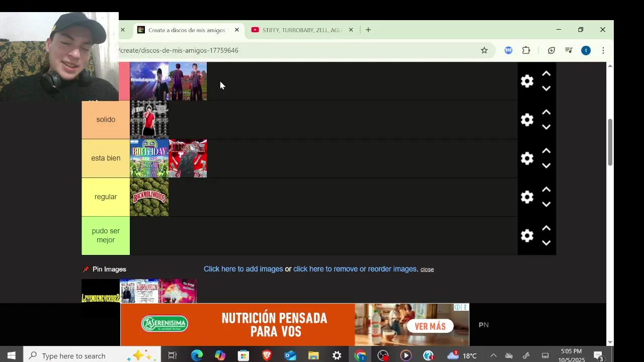Move the regular tier up
This screenshot has width=644, height=362.
coord(546,190)
